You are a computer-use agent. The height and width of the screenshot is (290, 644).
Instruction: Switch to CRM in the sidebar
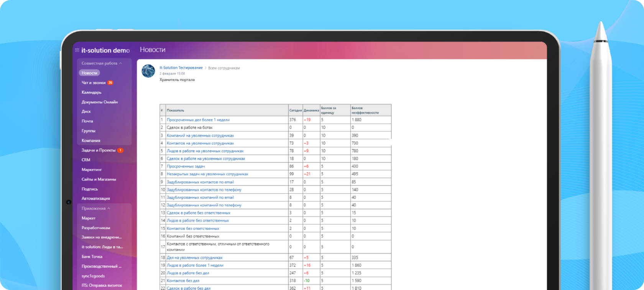tap(86, 160)
